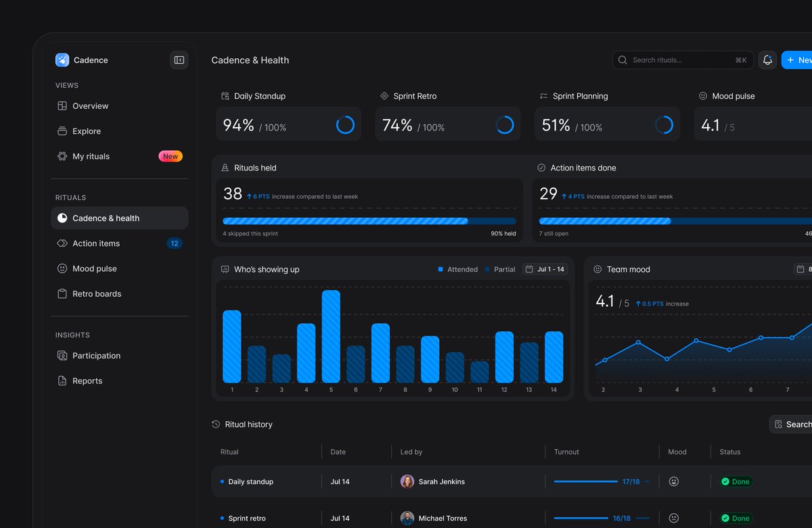Click the Done status on Daily standup row
Viewport: 812px width, 528px height.
(736, 481)
